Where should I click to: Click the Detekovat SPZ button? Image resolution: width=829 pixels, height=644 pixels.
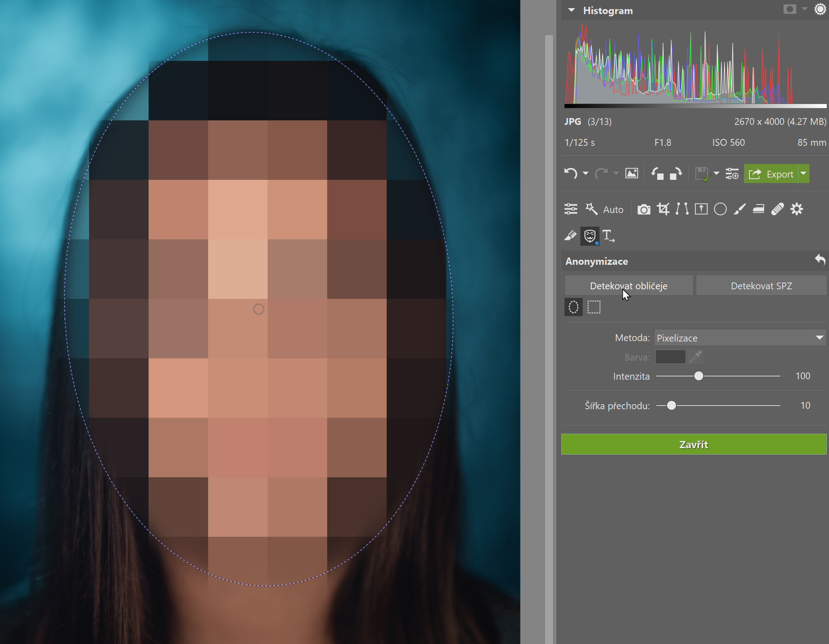[761, 286]
